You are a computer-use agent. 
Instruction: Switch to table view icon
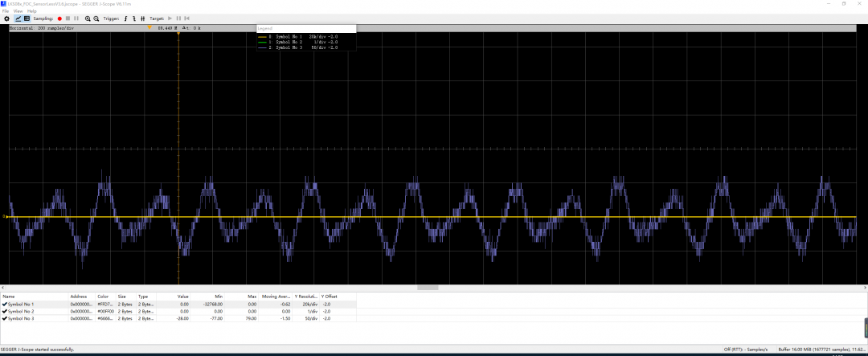pyautogui.click(x=27, y=18)
